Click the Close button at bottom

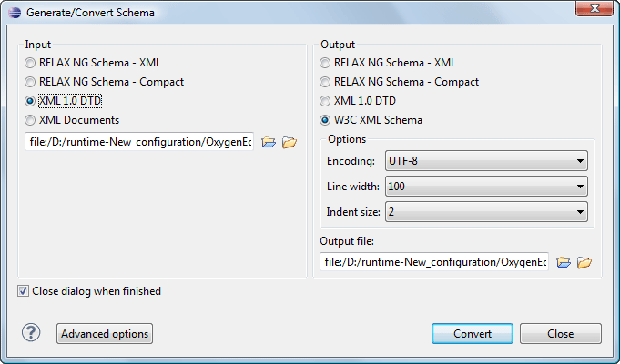point(560,334)
